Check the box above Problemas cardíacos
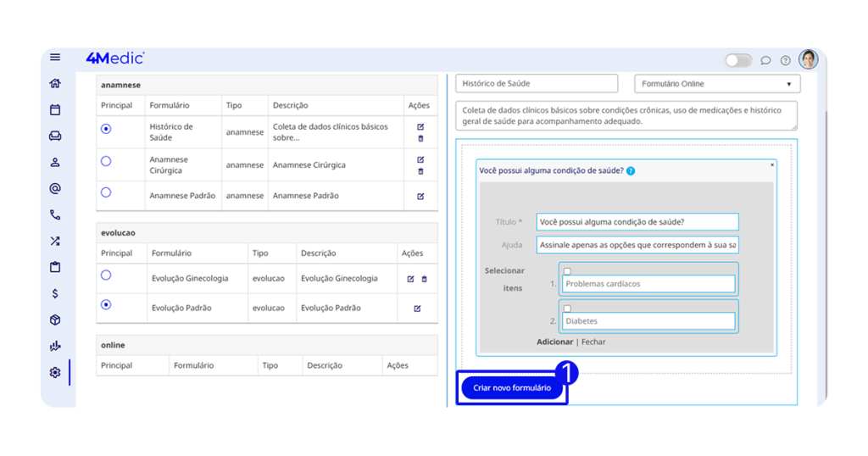This screenshot has height=456, width=868. pos(567,271)
